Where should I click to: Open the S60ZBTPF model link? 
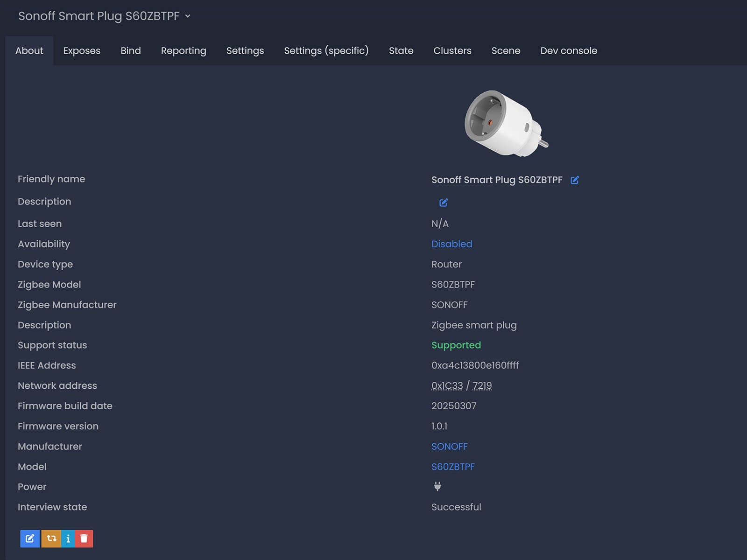[x=453, y=467]
